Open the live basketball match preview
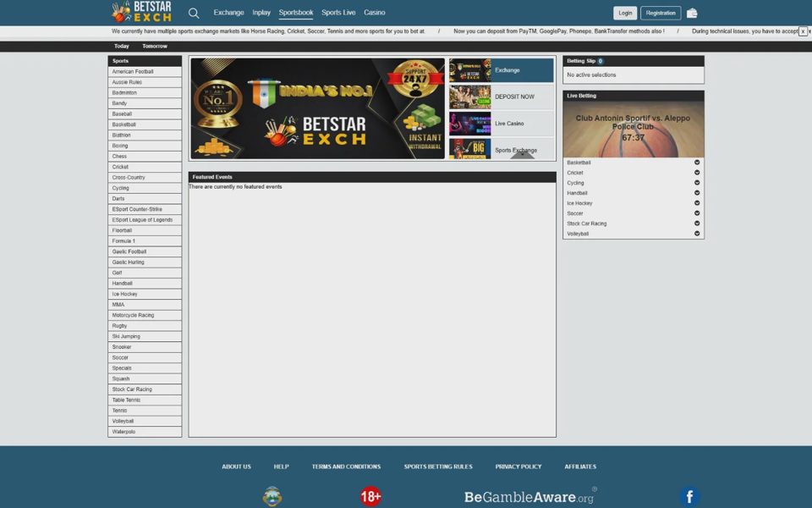 (634, 129)
